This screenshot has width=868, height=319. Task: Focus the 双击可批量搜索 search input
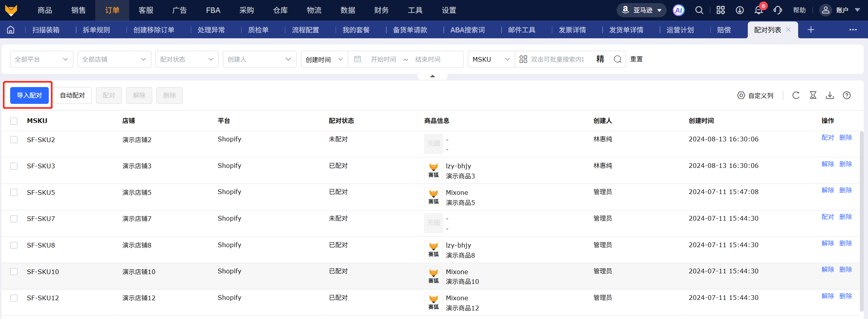[557, 59]
